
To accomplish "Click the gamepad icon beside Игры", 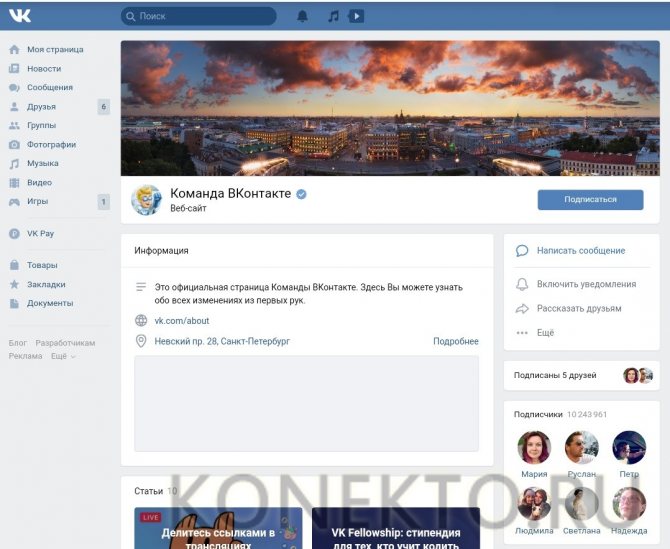I will pos(14,202).
